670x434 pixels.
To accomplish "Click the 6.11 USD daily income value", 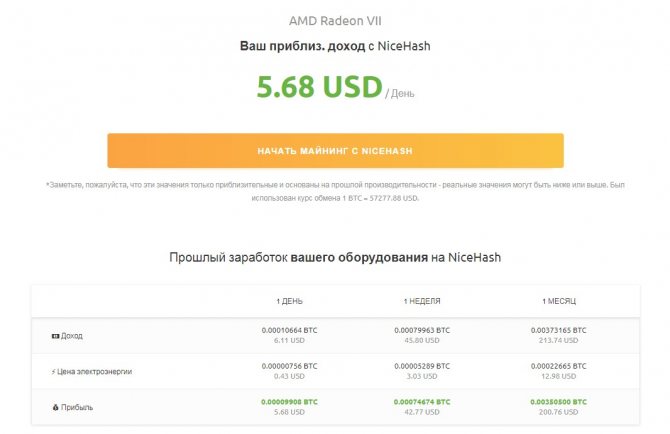I will pos(289,340).
